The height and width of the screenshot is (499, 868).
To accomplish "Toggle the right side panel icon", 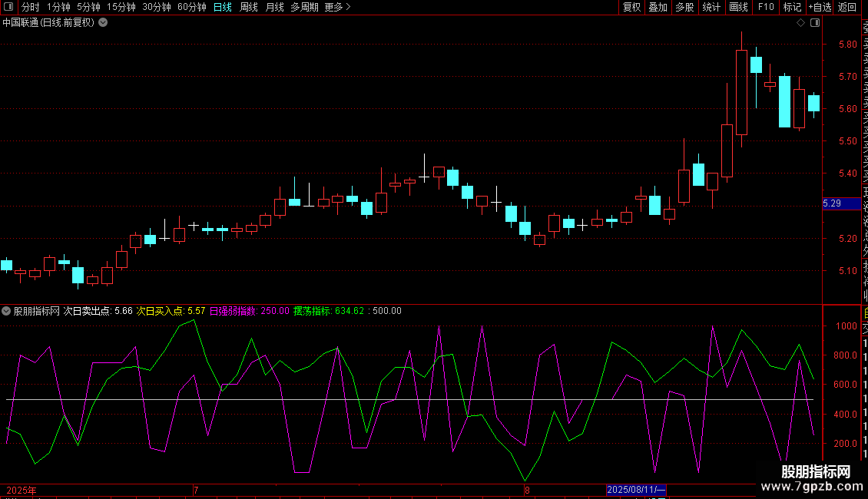I will 815,23.
